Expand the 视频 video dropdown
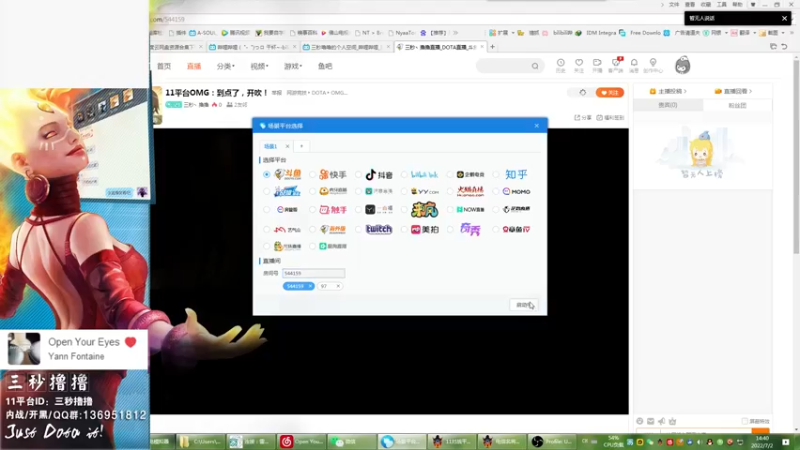This screenshot has width=800, height=450. pos(259,66)
